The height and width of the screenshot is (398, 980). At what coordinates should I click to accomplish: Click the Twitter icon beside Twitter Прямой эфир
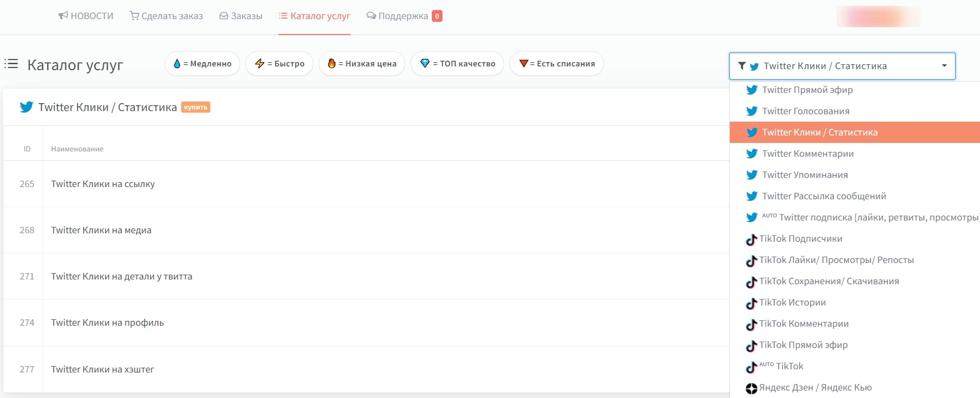pos(752,90)
